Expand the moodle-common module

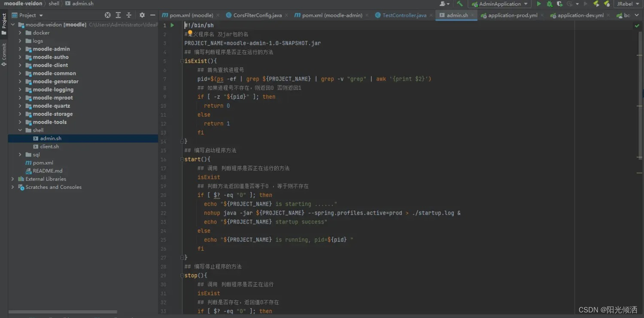(x=20, y=73)
